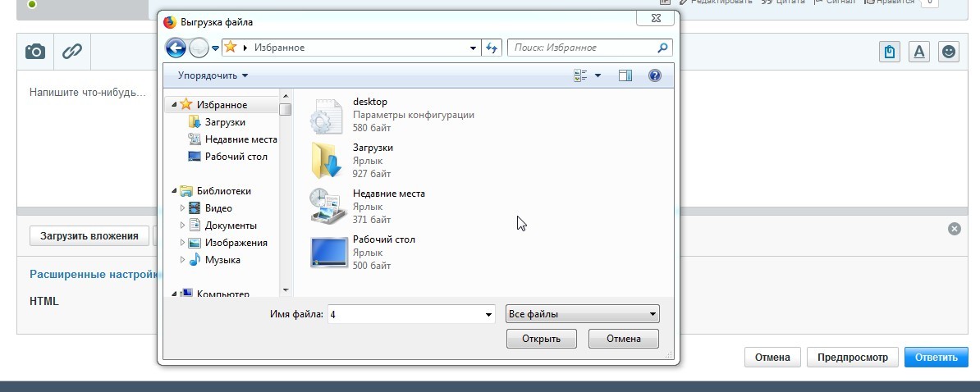This screenshot has width=980, height=392.
Task: Toggle the preview pane icon
Action: pyautogui.click(x=625, y=75)
